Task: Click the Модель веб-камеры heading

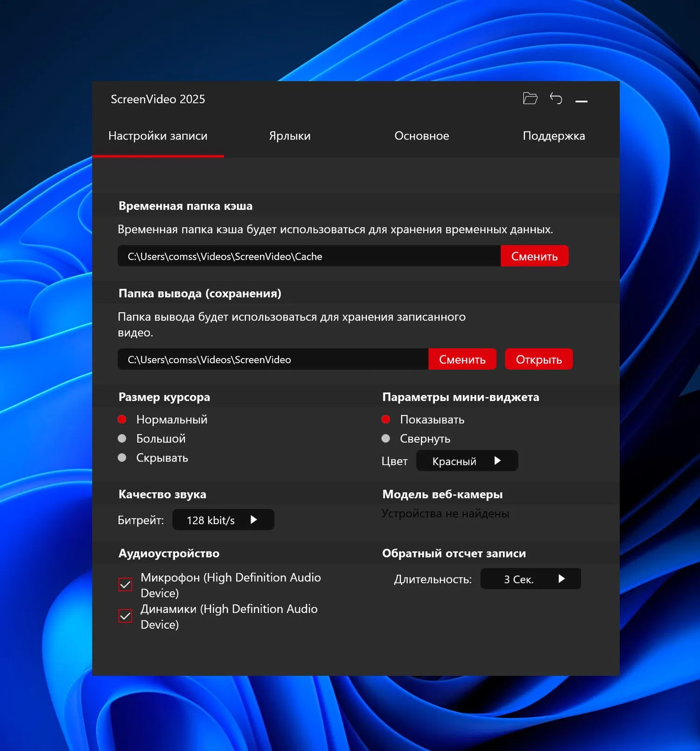Action: click(442, 494)
